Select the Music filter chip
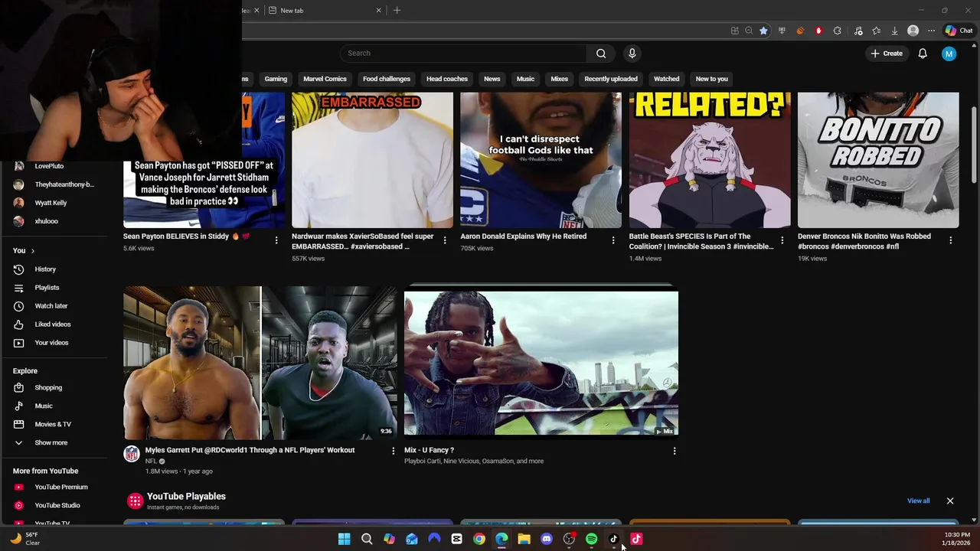Screen dimensions: 980x551 click(525, 79)
